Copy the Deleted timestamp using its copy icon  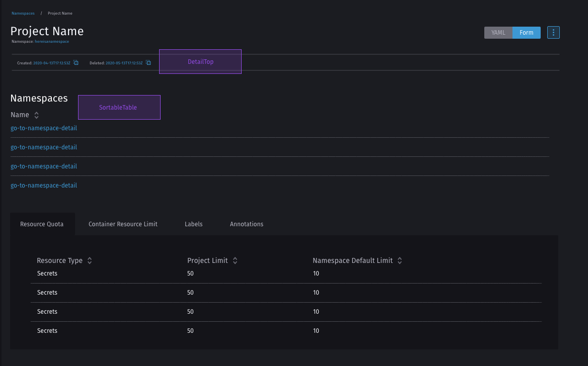(x=148, y=62)
